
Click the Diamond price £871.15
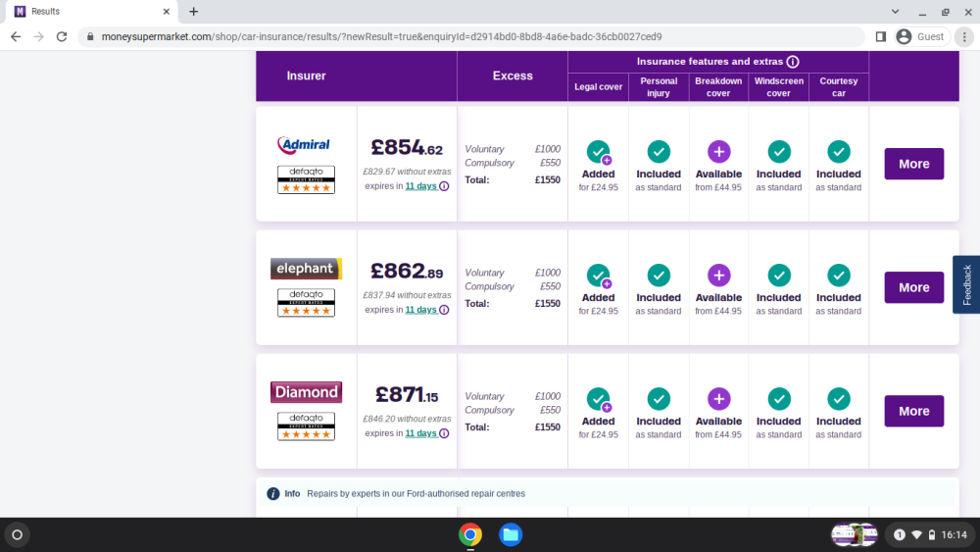coord(407,395)
